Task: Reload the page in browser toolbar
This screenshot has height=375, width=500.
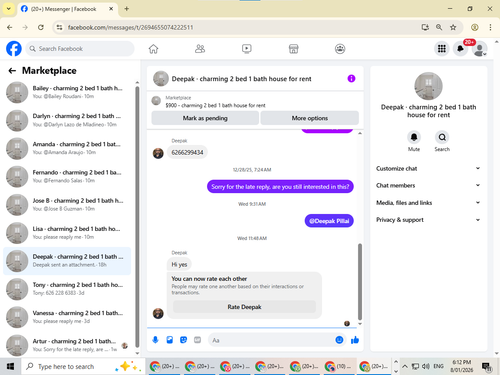Action: pyautogui.click(x=41, y=27)
